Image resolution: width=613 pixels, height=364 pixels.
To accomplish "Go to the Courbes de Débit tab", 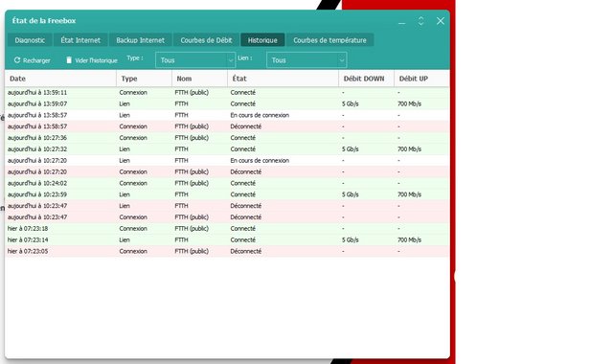I will (x=207, y=40).
